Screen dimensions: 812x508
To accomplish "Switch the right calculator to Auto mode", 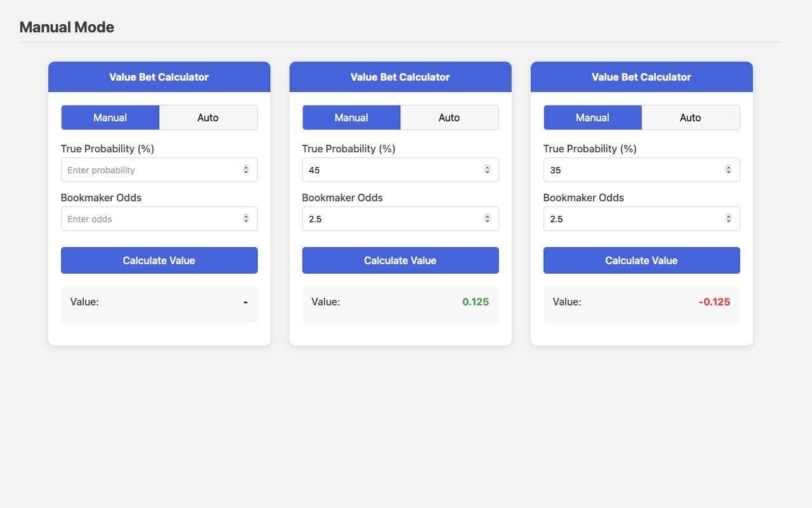I will point(690,117).
